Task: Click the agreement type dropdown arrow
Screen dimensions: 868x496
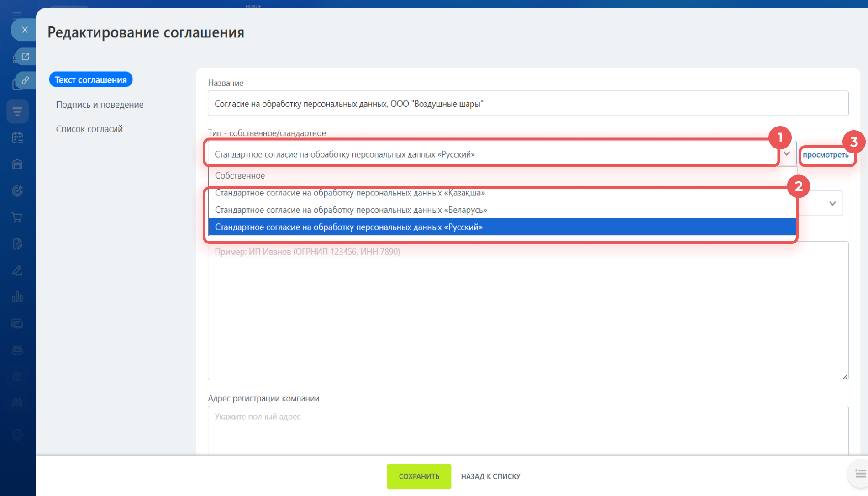Action: tap(787, 154)
